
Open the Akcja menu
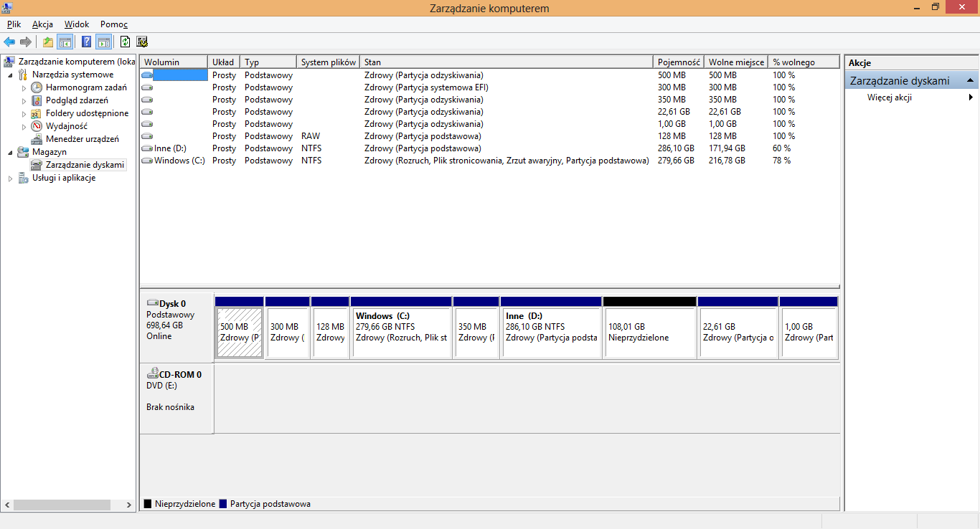(x=42, y=24)
